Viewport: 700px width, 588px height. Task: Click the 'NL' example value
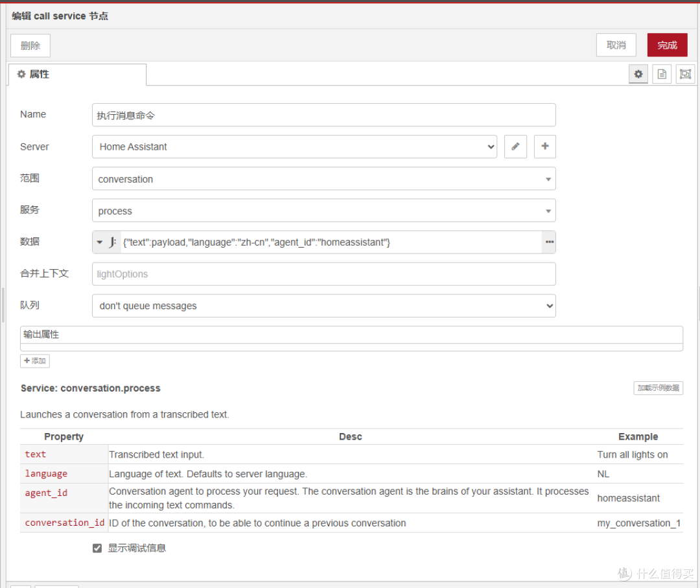tap(603, 474)
